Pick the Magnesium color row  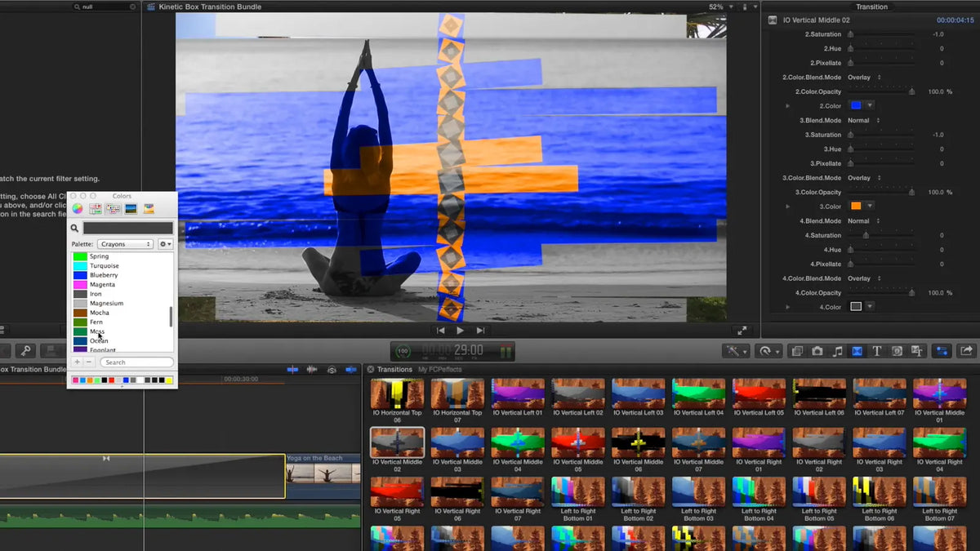[121, 303]
